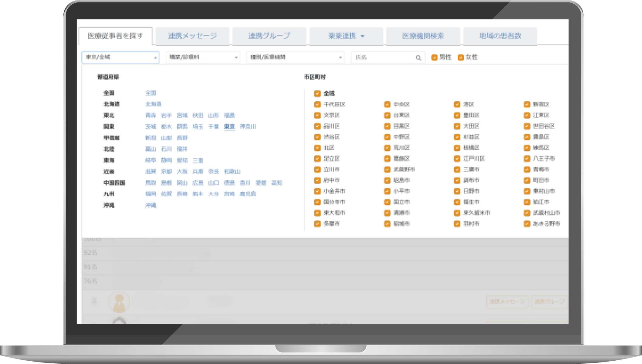This screenshot has height=364, width=642.
Task: Click the user avatar in results list
Action: click(x=119, y=302)
